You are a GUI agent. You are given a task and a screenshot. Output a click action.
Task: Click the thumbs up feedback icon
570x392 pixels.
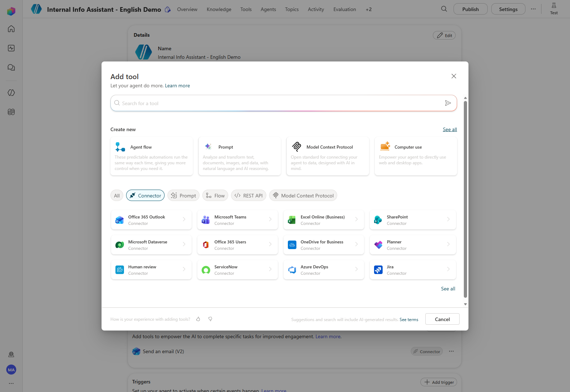[198, 319]
